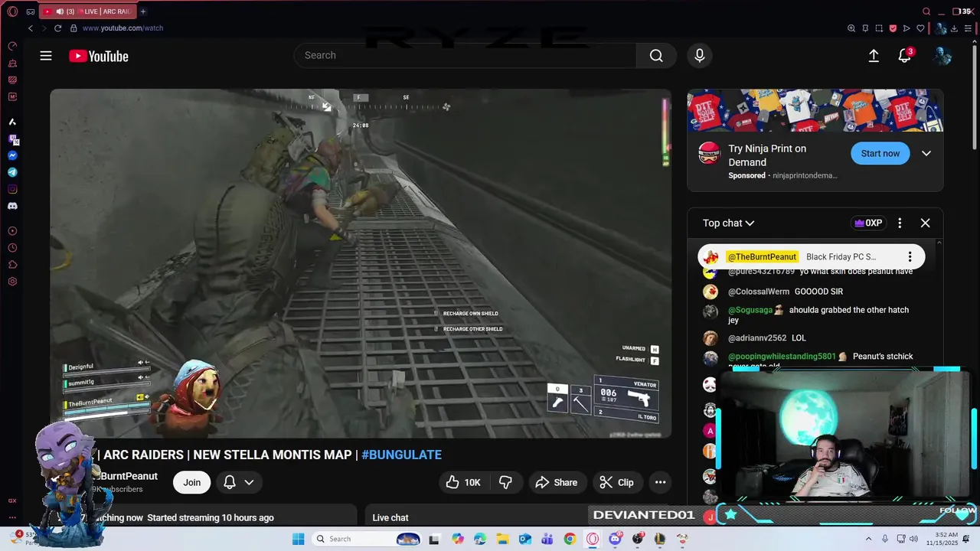The image size is (980, 551).
Task: Mute the tab via the speaker icon
Action: 60,11
